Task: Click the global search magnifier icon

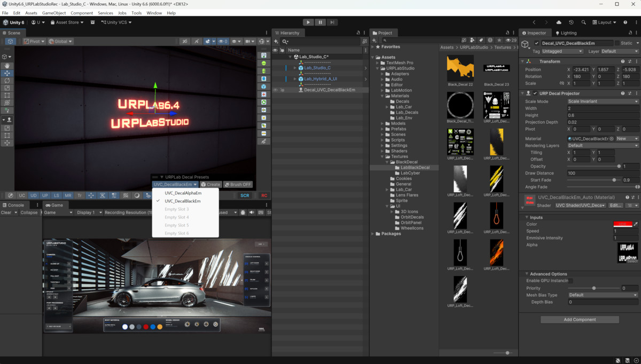Action: pos(583,22)
